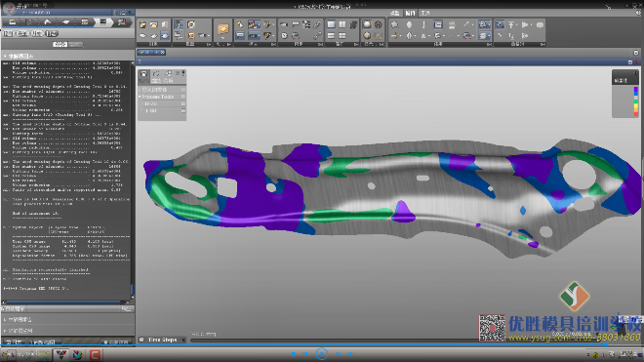Open the red app icon in the taskbar
Viewport: 644px width, 362px height.
(x=95, y=354)
